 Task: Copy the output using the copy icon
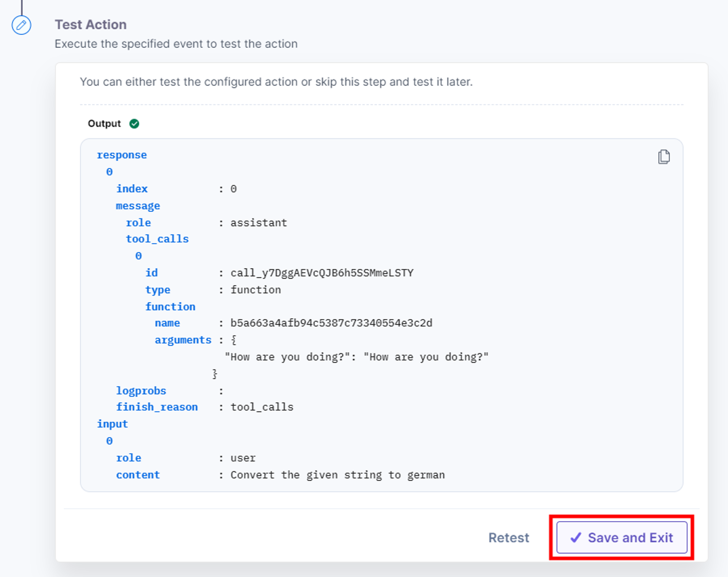pyautogui.click(x=664, y=157)
